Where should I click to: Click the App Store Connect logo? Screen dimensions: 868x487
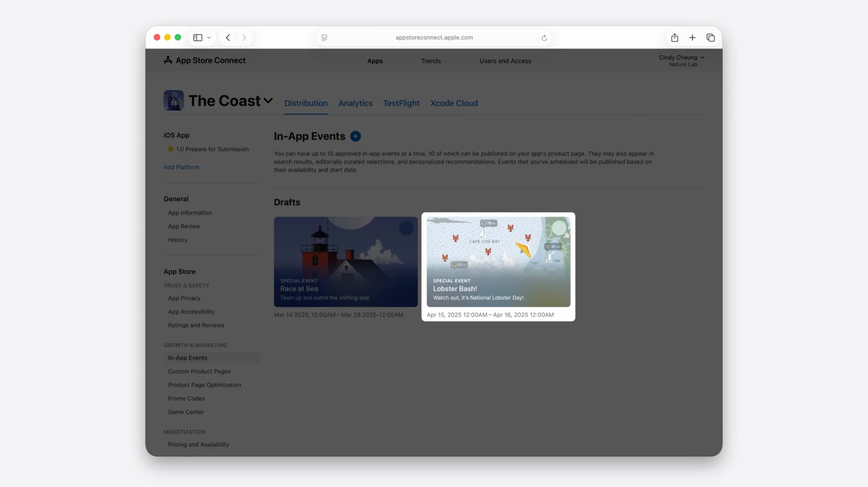204,60
